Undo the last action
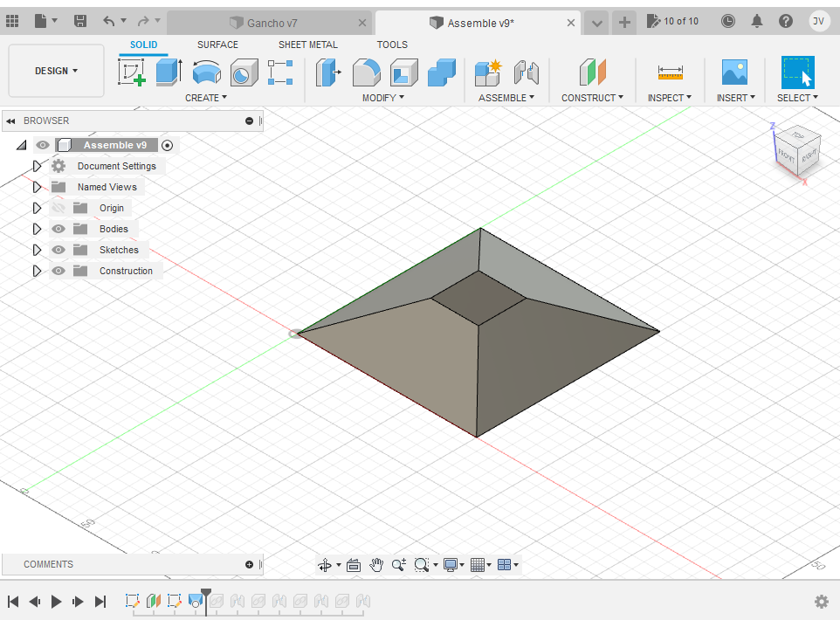The height and width of the screenshot is (620, 840). (x=109, y=22)
